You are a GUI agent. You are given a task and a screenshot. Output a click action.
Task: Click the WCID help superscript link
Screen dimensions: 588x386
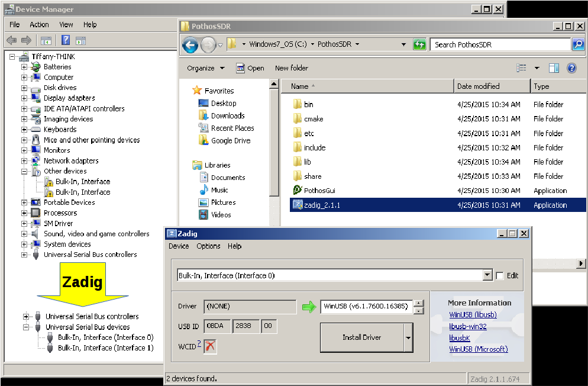199,343
